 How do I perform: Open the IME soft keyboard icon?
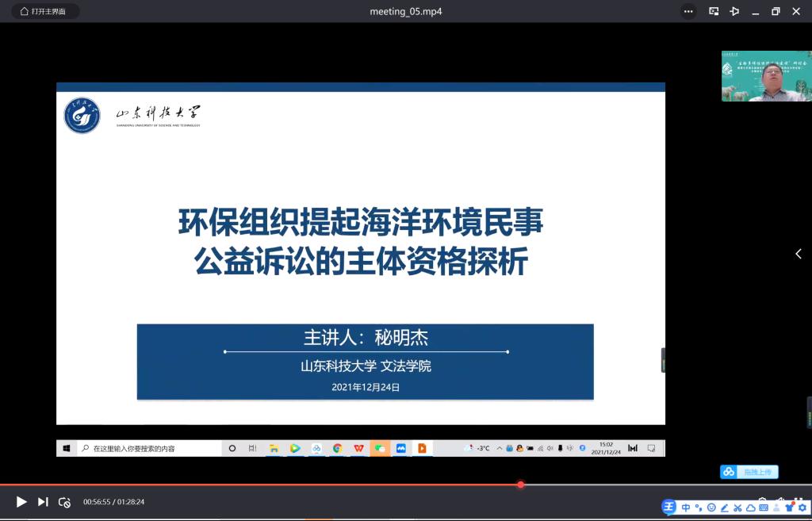click(x=764, y=508)
